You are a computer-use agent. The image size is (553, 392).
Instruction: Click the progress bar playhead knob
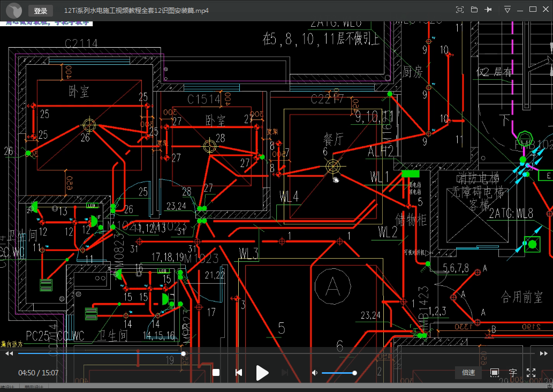coord(184,353)
